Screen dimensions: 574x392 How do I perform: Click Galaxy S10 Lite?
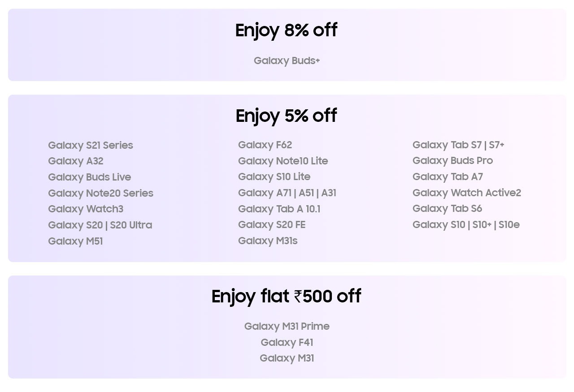[274, 177]
